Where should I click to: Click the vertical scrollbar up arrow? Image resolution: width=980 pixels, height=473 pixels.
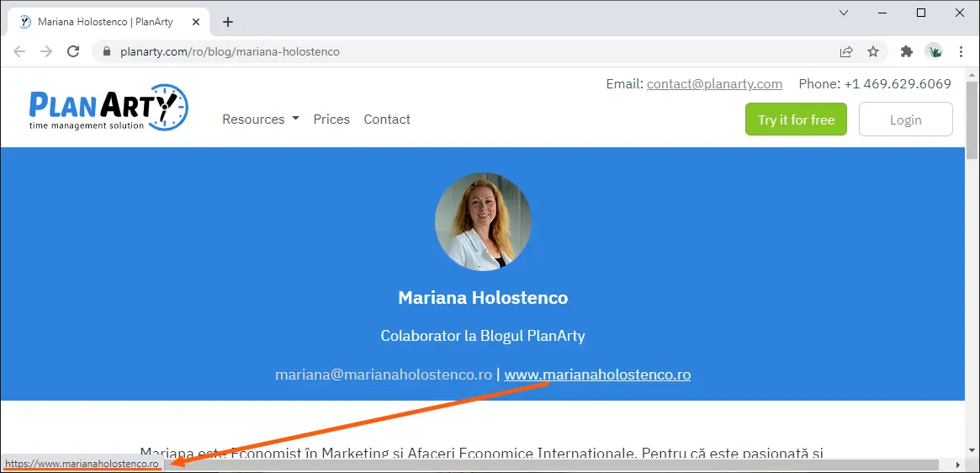click(x=972, y=73)
